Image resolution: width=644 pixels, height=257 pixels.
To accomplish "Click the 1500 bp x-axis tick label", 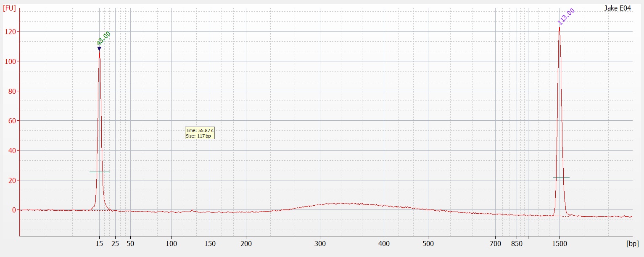I will (x=560, y=244).
